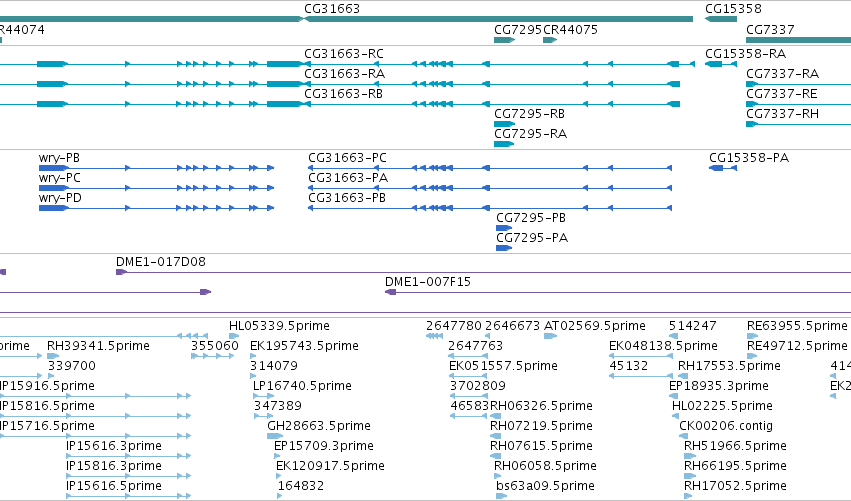Click EST RE63955.5prime label

pyautogui.click(x=797, y=326)
